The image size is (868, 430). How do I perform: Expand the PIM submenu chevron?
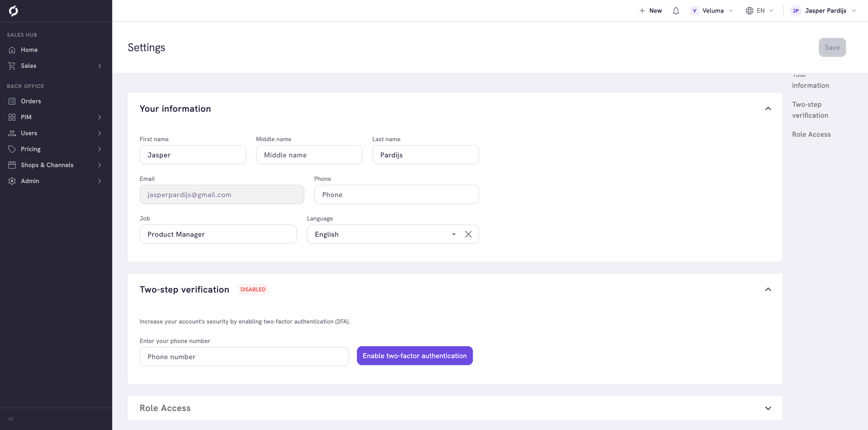pyautogui.click(x=100, y=117)
